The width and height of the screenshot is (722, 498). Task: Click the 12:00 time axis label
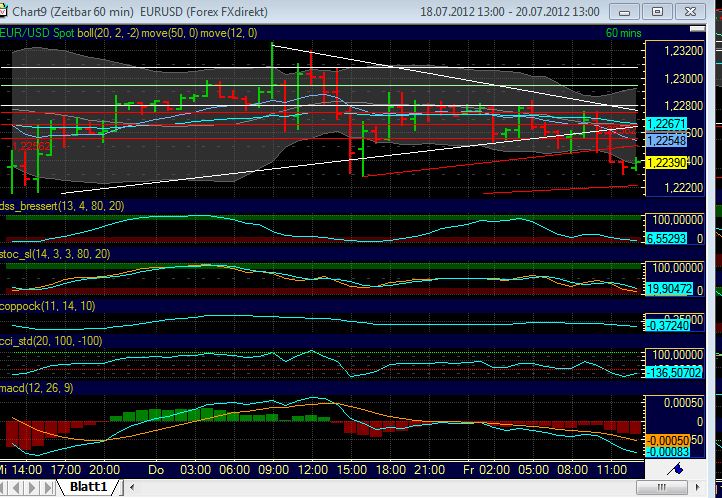coord(313,470)
